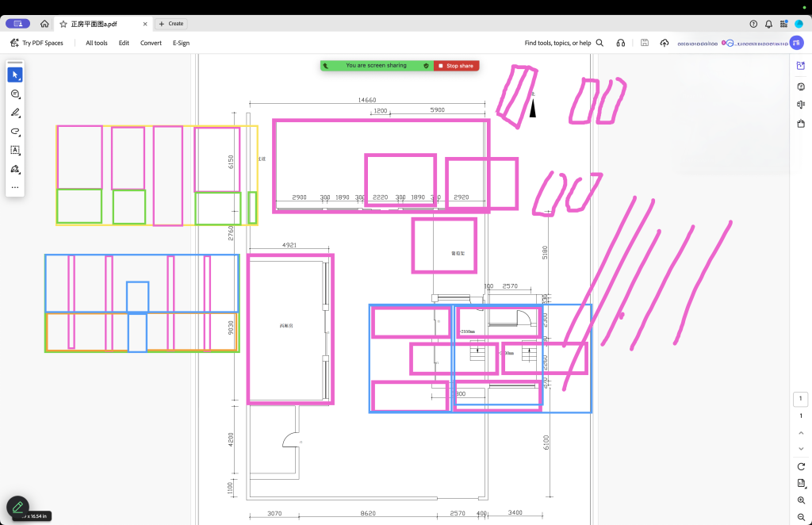Screen dimensions: 812x525
Task: Activate the Add text box tool
Action: (x=15, y=150)
